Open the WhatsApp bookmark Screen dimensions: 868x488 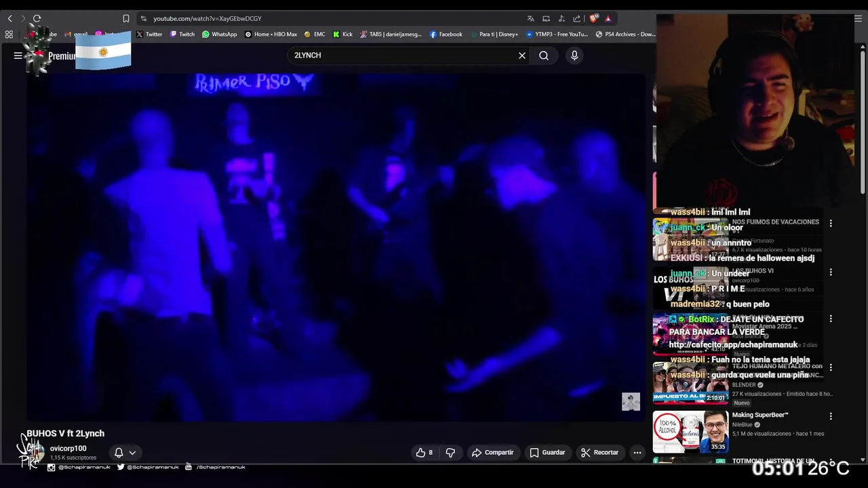[220, 34]
